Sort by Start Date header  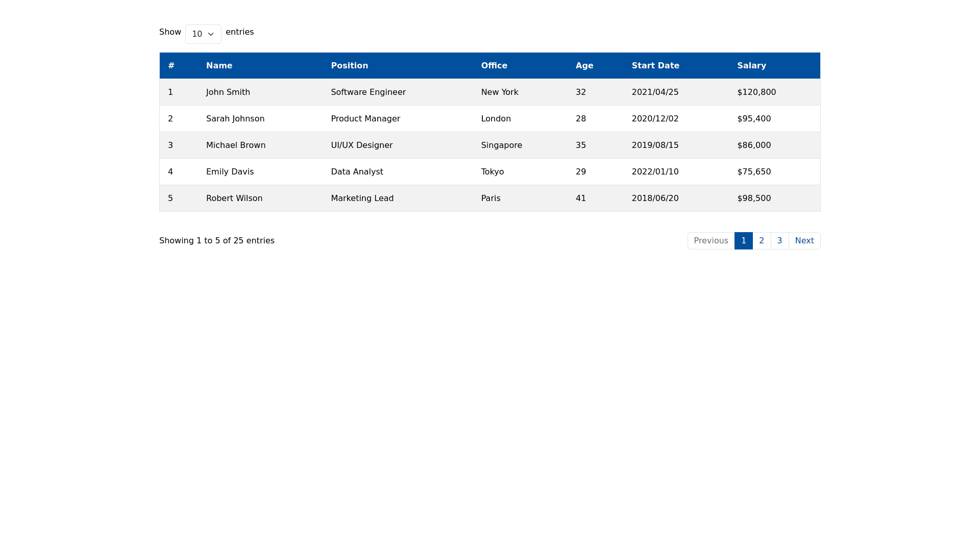[x=655, y=66]
